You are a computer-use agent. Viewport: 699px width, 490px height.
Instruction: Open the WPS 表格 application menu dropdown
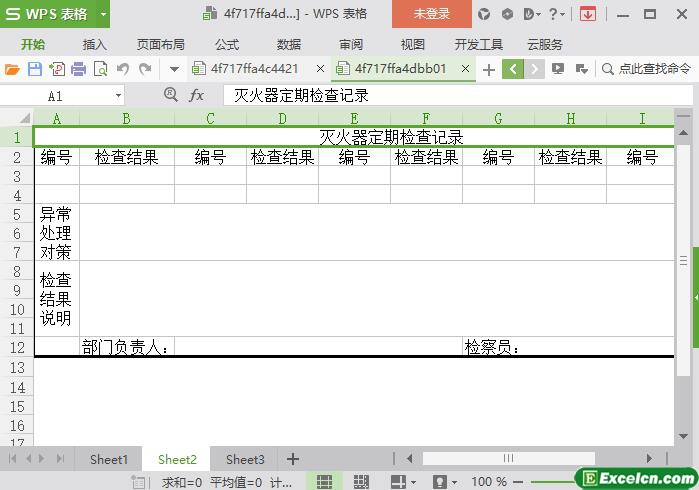click(103, 14)
